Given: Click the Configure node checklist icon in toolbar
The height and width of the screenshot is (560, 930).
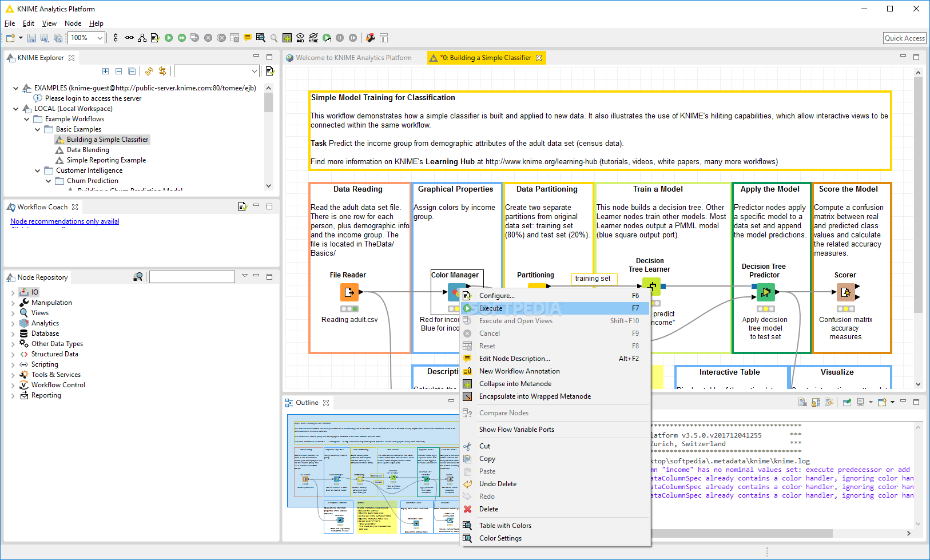Looking at the screenshot, I should tap(155, 38).
